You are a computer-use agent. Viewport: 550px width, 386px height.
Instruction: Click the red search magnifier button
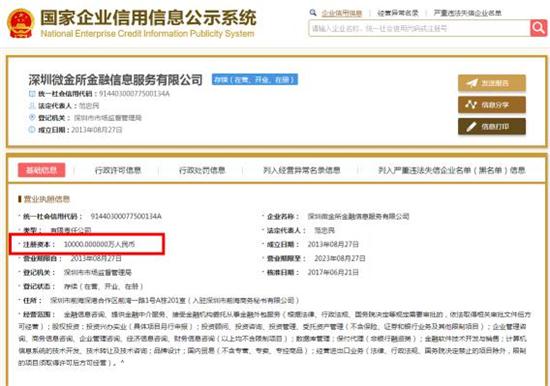coord(538,28)
